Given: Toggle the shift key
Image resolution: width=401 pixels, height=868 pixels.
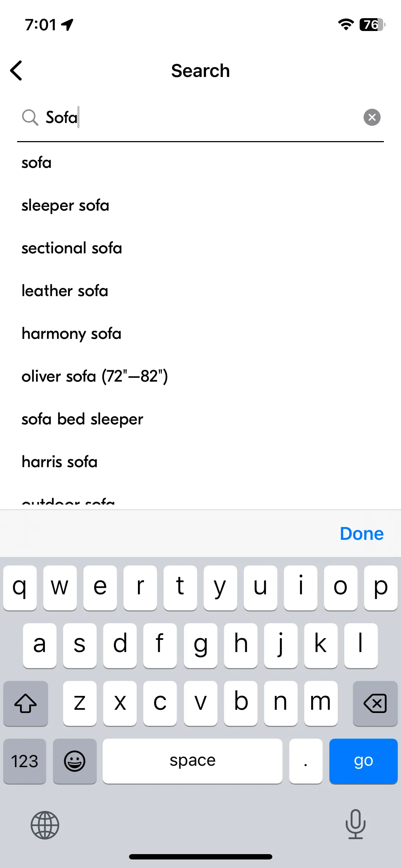Looking at the screenshot, I should [x=26, y=703].
